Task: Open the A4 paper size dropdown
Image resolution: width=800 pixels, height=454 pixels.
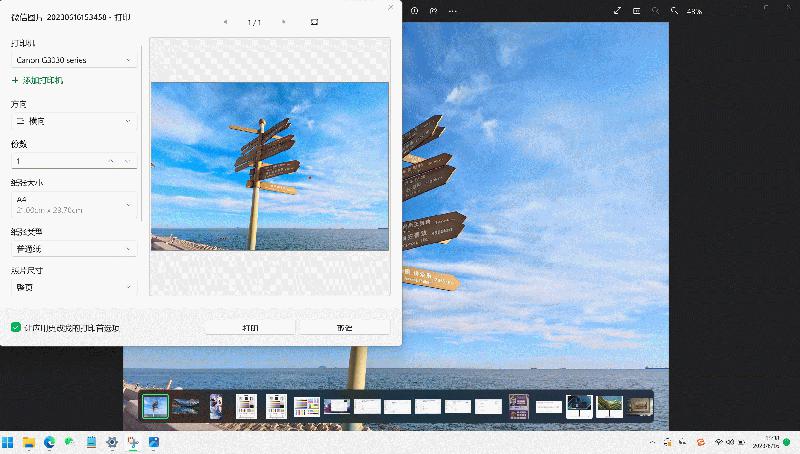Action: click(x=74, y=205)
